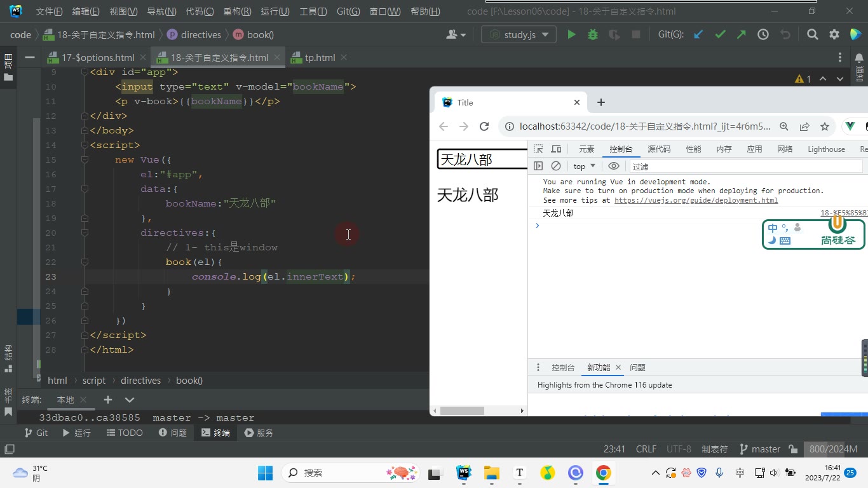Open the 元素 tab in DevTools
This screenshot has height=488, width=868.
[587, 149]
